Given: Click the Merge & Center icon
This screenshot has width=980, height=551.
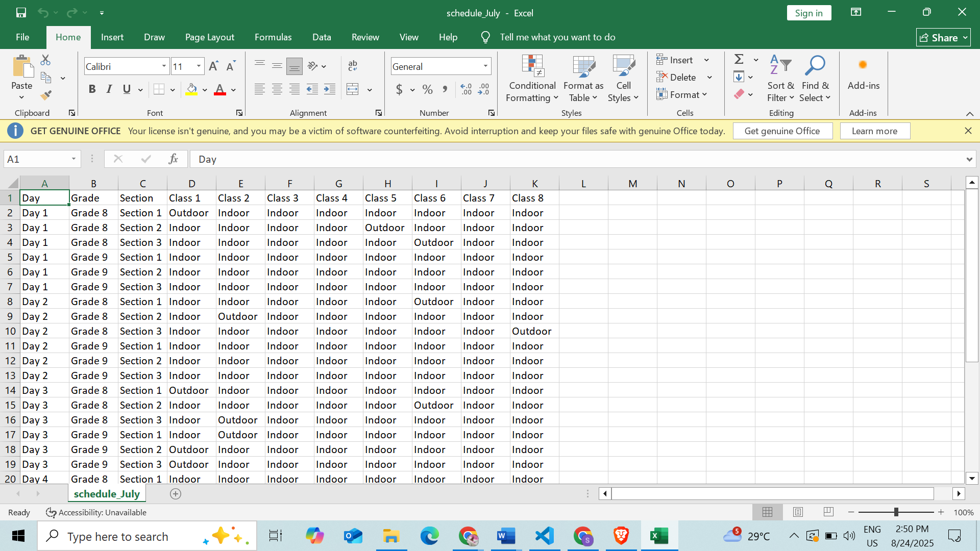Looking at the screenshot, I should click(x=353, y=89).
